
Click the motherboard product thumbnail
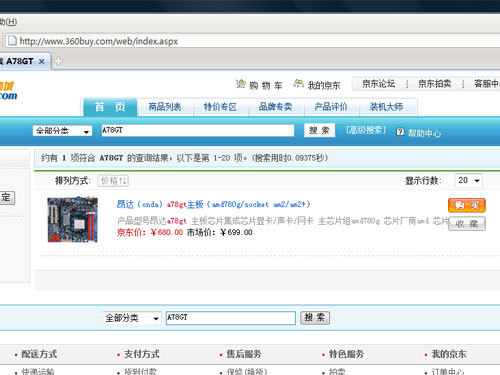tap(73, 219)
